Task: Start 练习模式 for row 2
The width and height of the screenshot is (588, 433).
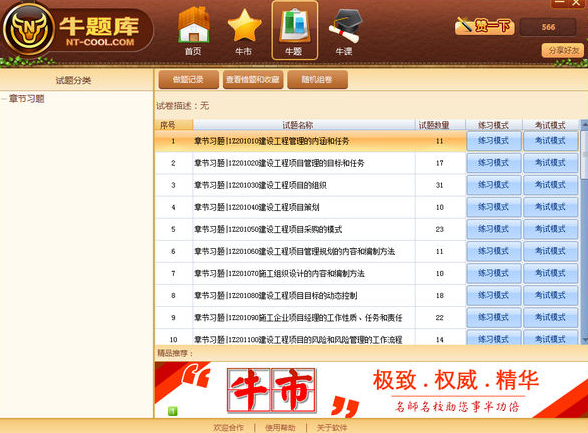Action: pyautogui.click(x=494, y=163)
